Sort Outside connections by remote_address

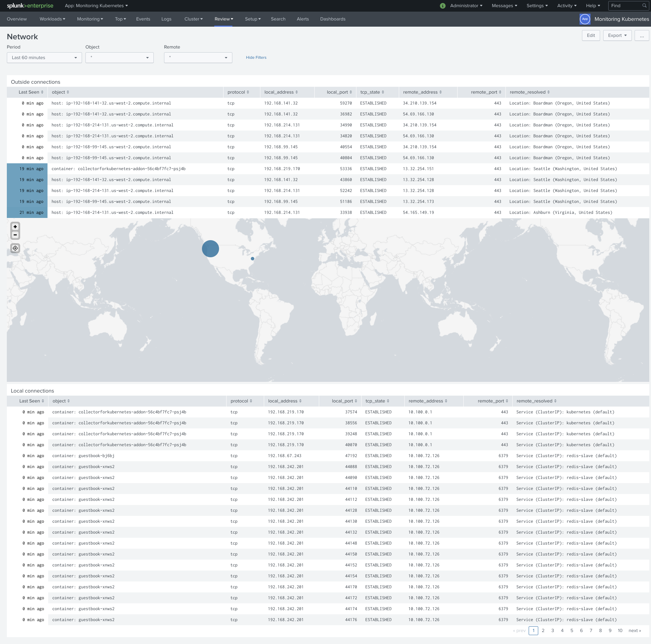tap(422, 92)
